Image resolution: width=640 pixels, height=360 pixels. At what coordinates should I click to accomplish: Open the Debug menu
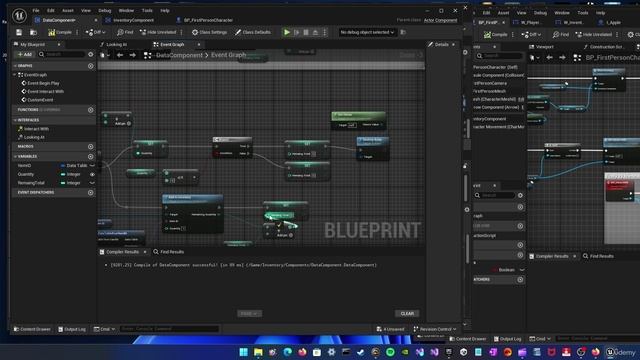pyautogui.click(x=104, y=10)
